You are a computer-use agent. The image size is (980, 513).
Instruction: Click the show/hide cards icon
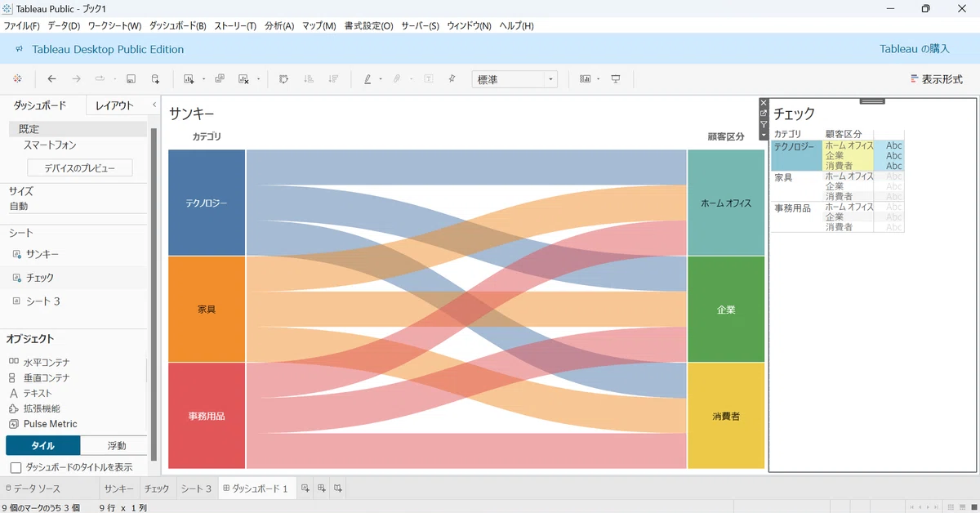point(585,79)
